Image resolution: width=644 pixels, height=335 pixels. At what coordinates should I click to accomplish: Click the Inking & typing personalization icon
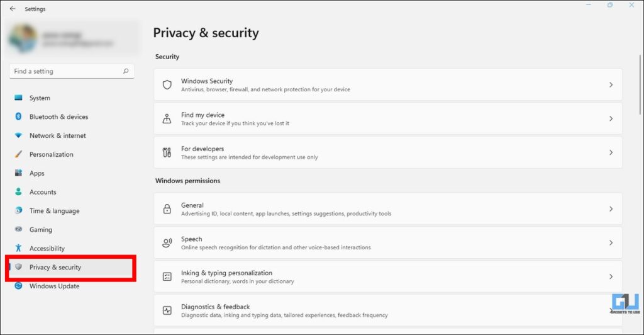pyautogui.click(x=167, y=276)
